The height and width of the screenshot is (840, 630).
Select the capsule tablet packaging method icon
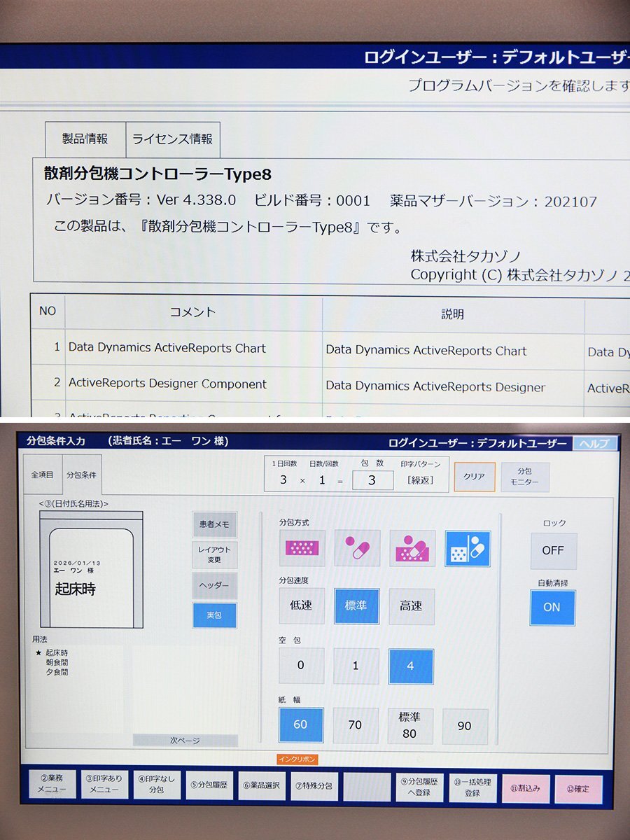click(357, 547)
